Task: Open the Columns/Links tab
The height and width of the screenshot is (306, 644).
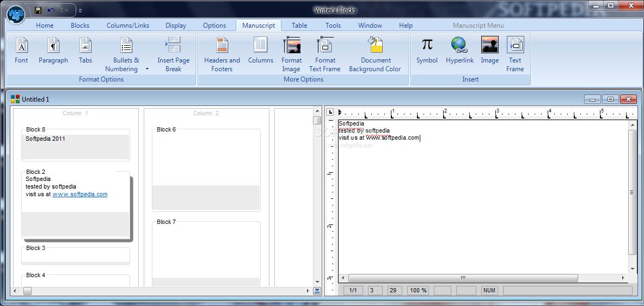Action: click(128, 26)
